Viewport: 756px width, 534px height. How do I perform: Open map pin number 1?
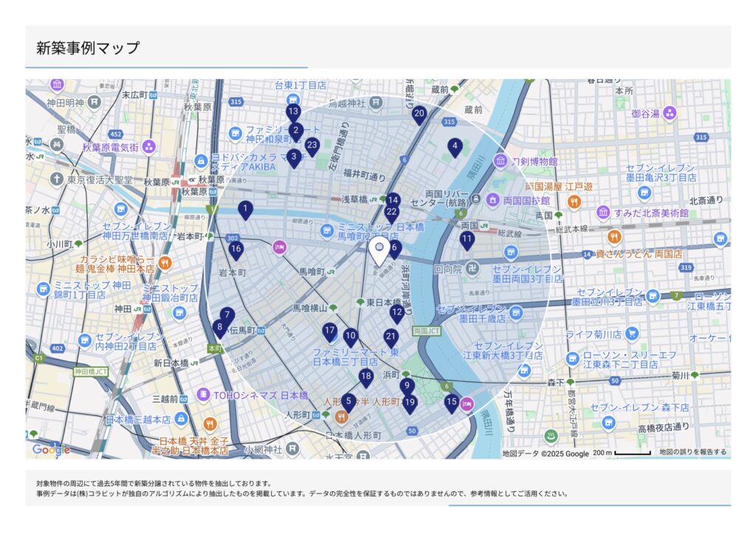(x=245, y=210)
